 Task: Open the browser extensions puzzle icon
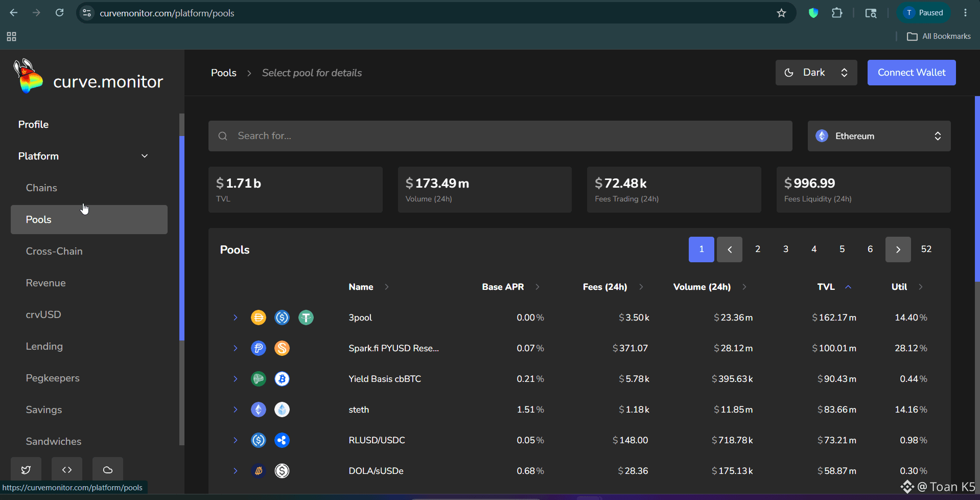pyautogui.click(x=837, y=13)
